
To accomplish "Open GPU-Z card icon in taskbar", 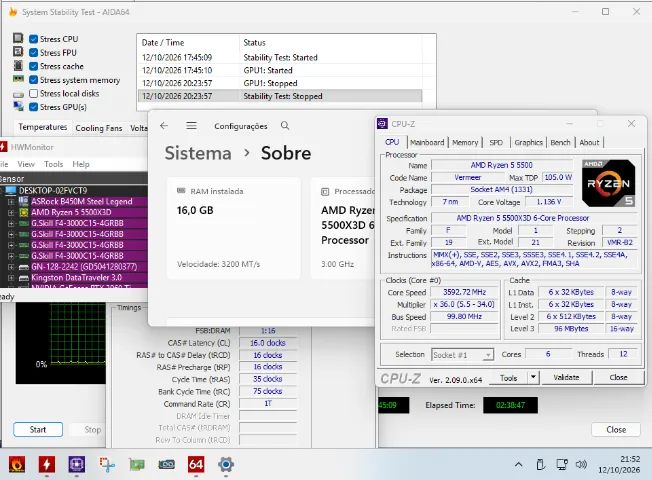I will pyautogui.click(x=166, y=464).
